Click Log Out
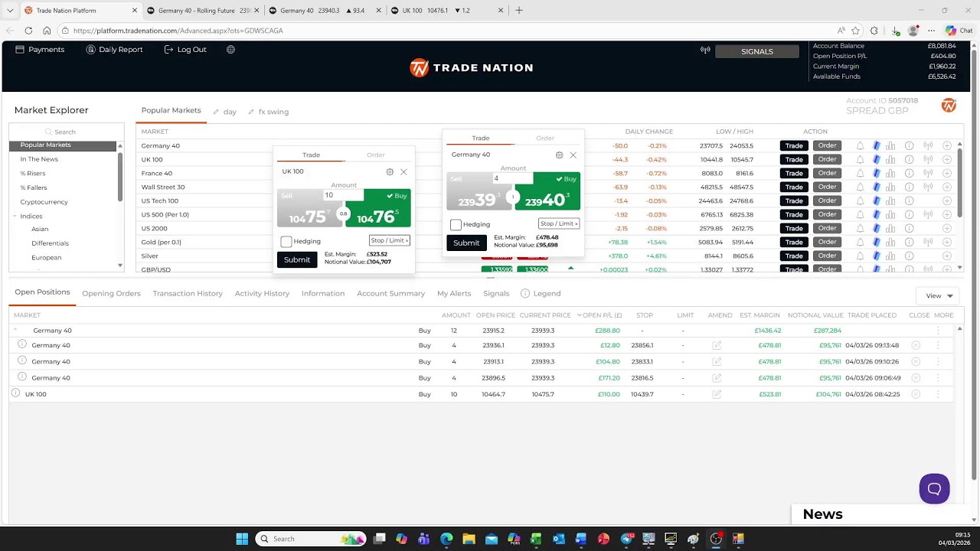Image resolution: width=980 pixels, height=551 pixels. (185, 50)
